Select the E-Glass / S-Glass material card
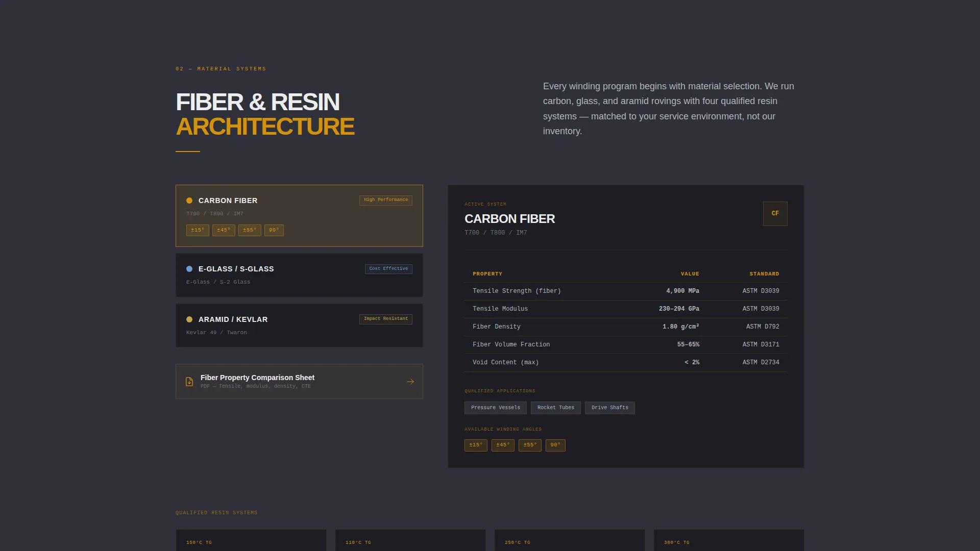Viewport: 980px width, 551px height. tap(299, 275)
